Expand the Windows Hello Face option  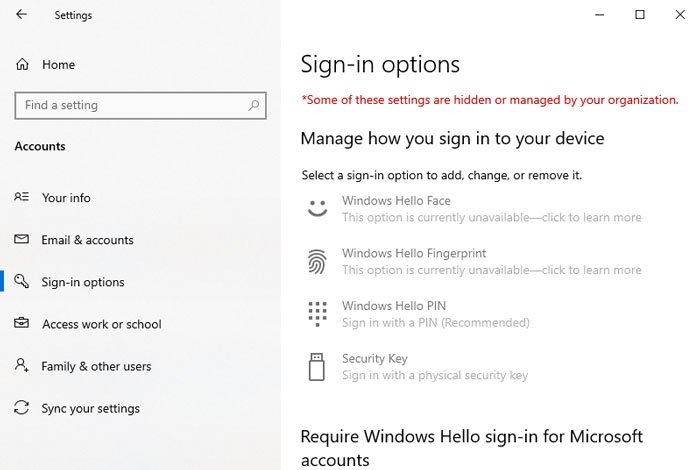click(396, 201)
